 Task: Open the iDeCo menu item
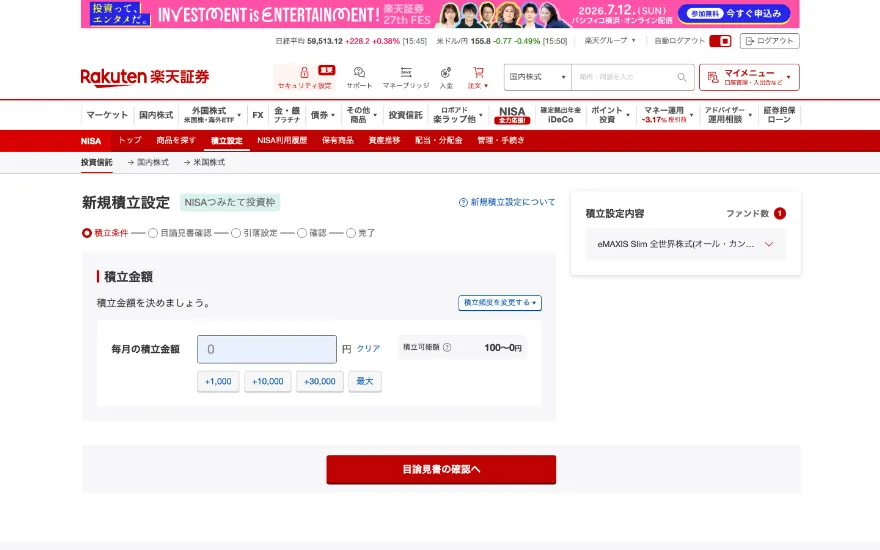click(560, 115)
